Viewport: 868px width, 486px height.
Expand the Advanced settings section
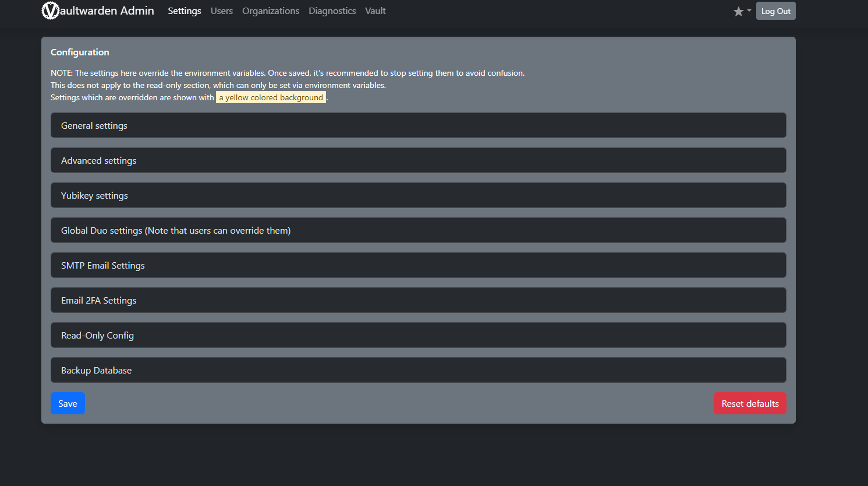pyautogui.click(x=418, y=160)
